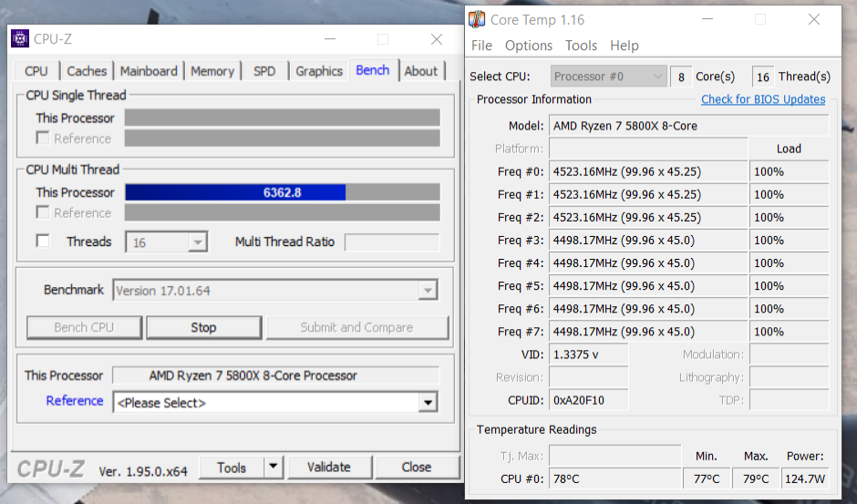Viewport: 857px width, 504px height.
Task: Open the Help menu in Core Temp
Action: point(625,46)
